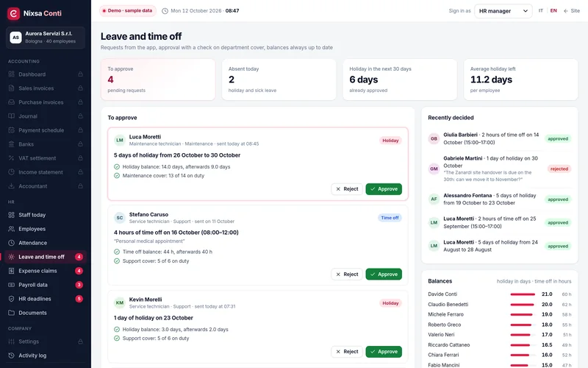Approve Stefano Caruso's time off
Viewport: 588px width, 368px height.
[384, 274]
